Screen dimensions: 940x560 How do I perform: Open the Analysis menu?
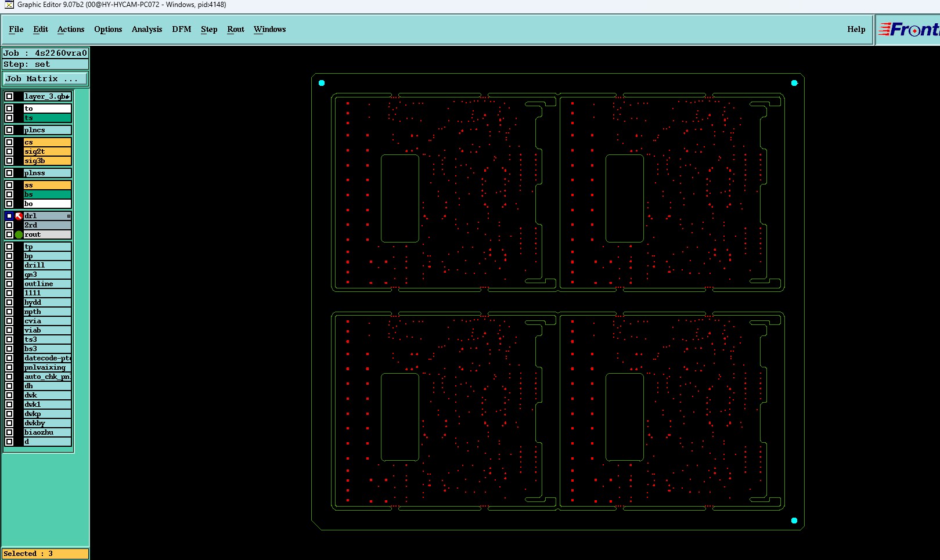click(x=147, y=29)
